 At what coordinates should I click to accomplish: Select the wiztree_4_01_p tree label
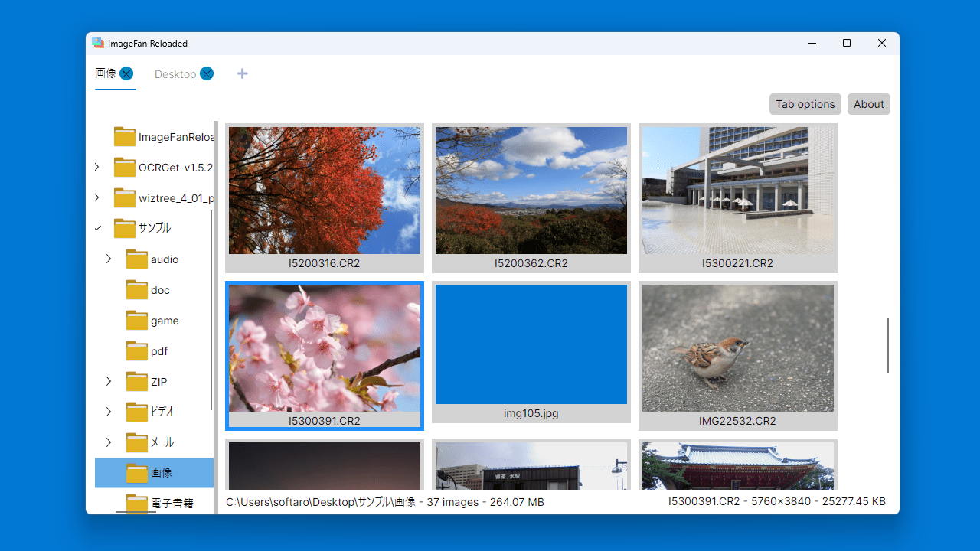(x=176, y=198)
